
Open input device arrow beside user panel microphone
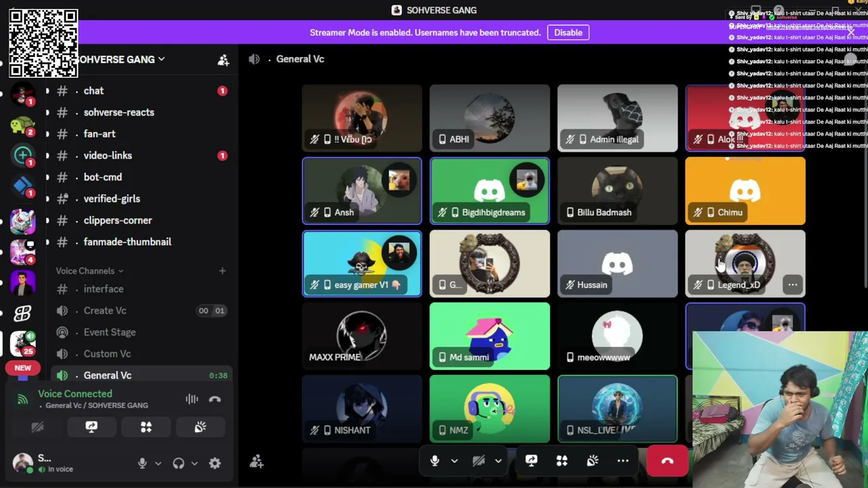coord(158,464)
